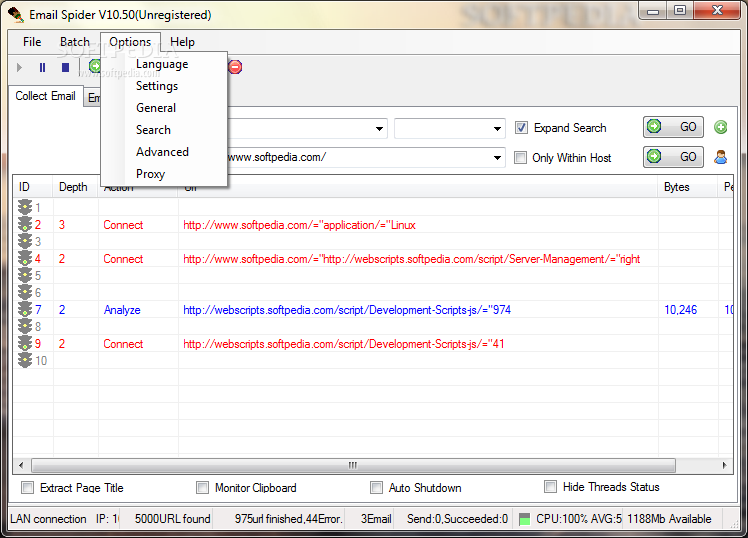Enable Monitor Clipboard checkbox

(x=202, y=487)
